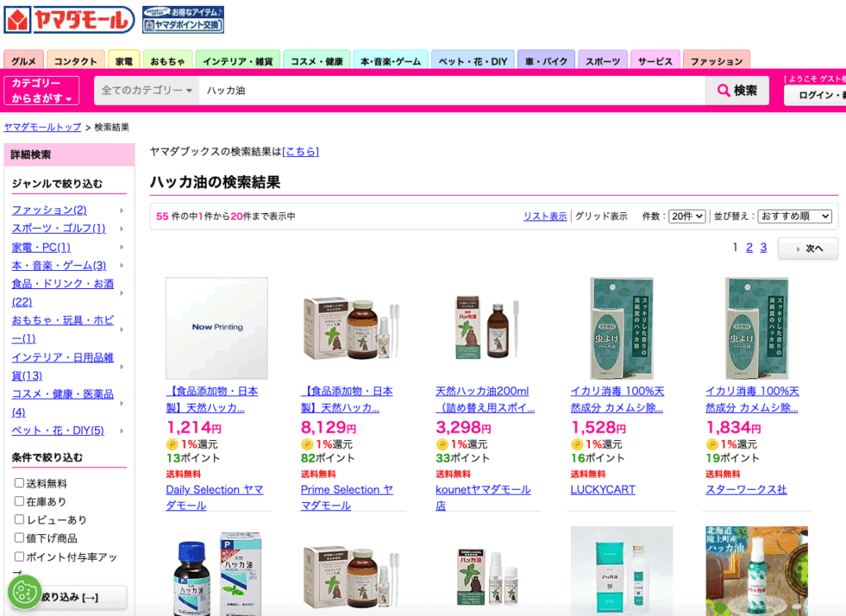Expand the ペット・花・DIY genre arrow
The image size is (846, 616).
click(122, 431)
